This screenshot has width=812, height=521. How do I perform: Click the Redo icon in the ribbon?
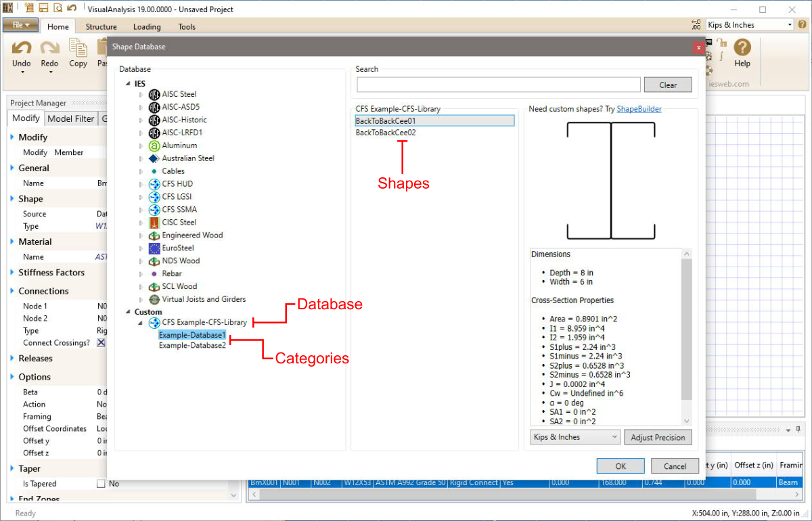click(x=49, y=48)
